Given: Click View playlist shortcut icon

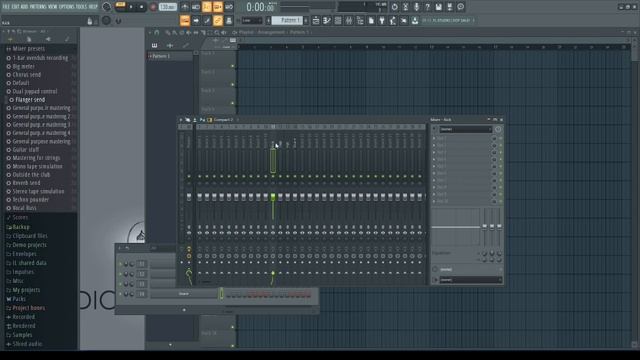Looking at the screenshot, I should 316,20.
